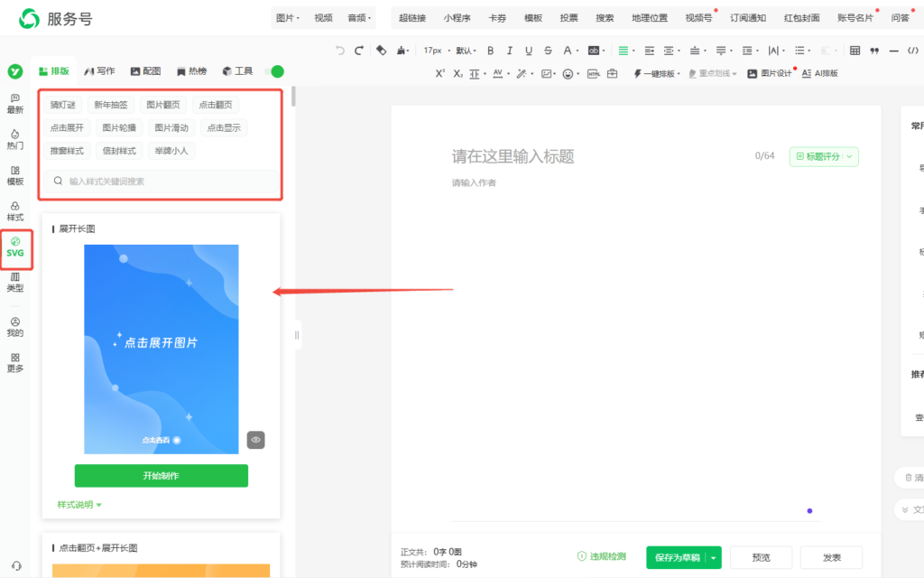
Task: Click the 发表 button
Action: point(831,557)
